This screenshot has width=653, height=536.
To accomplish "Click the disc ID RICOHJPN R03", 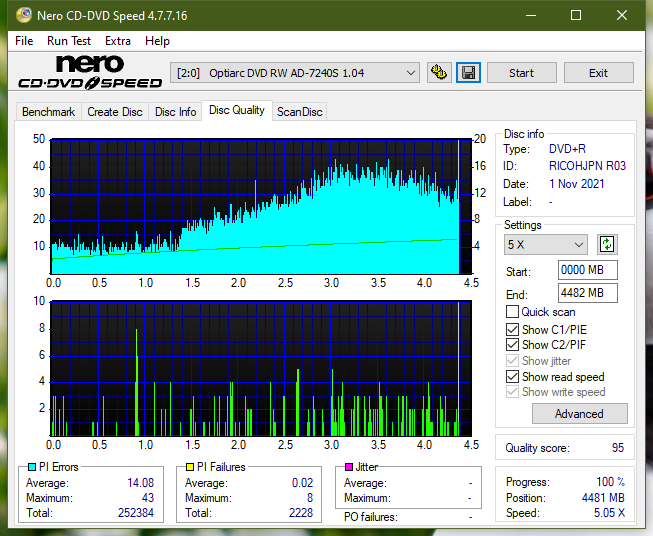I will pyautogui.click(x=587, y=166).
